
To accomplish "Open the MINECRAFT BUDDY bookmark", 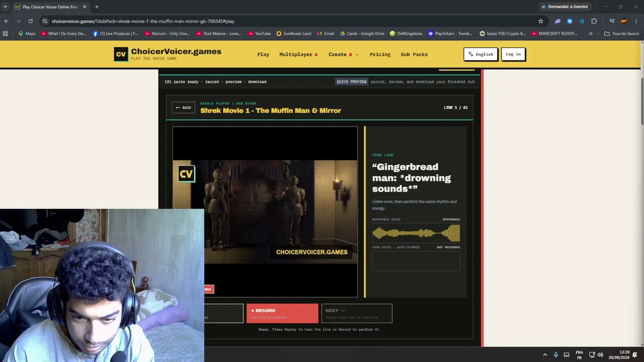I will (x=554, y=34).
